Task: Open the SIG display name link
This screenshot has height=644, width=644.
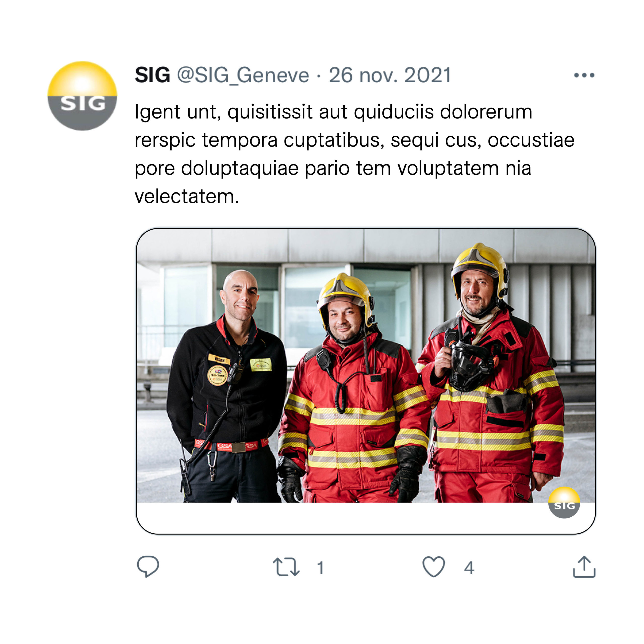Action: click(152, 75)
